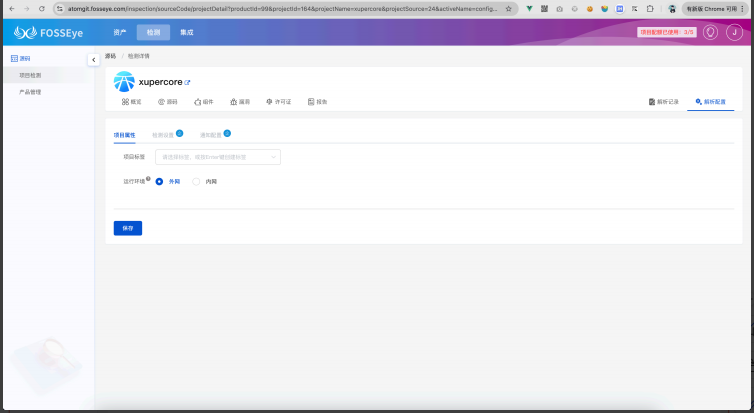The width and height of the screenshot is (754, 413).
Task: Open the 集成 top menu
Action: [187, 32]
